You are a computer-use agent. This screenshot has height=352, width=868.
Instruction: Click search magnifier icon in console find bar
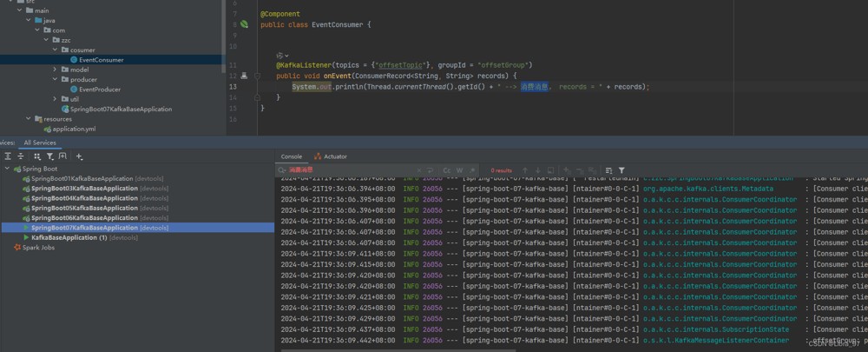click(x=282, y=170)
